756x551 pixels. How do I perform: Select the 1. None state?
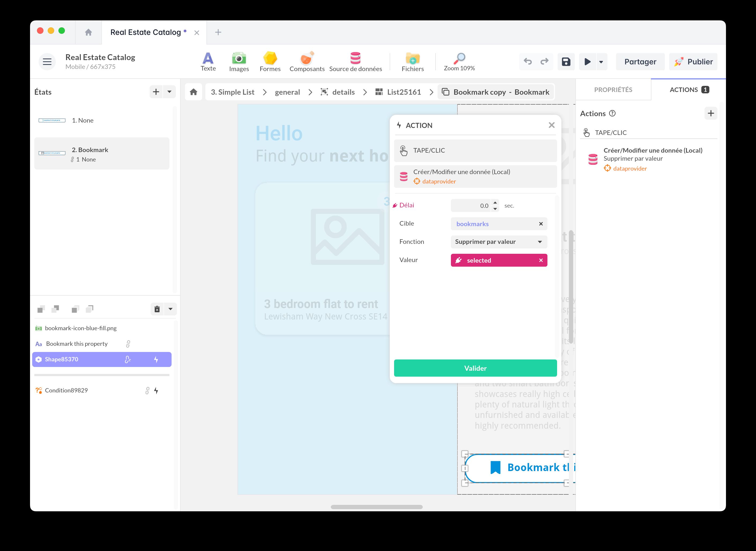tap(102, 120)
